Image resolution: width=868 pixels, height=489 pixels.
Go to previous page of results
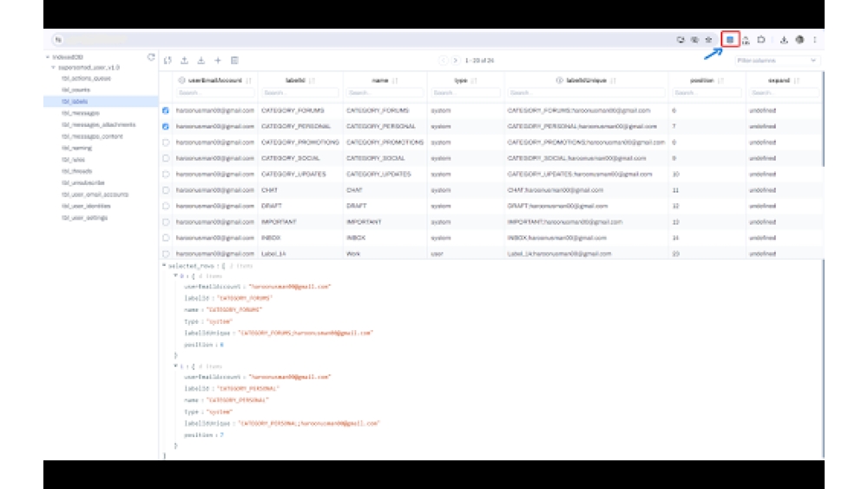pos(443,60)
